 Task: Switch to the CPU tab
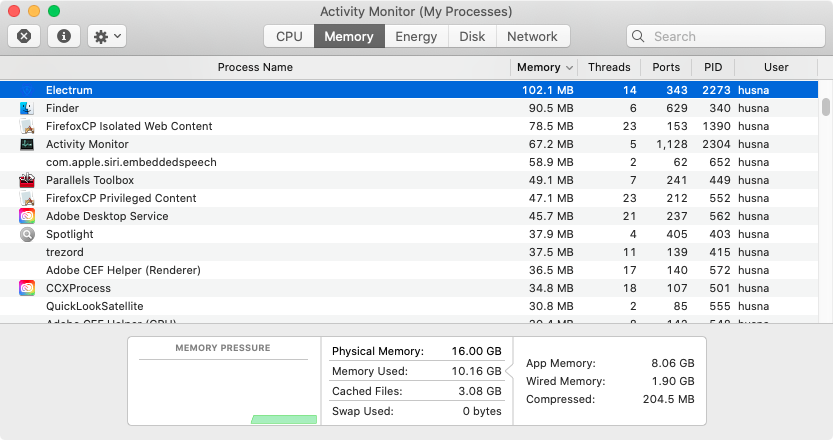[x=289, y=36]
